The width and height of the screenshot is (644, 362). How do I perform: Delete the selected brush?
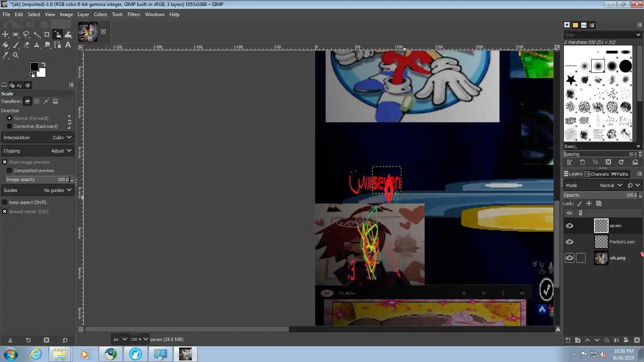point(608,162)
